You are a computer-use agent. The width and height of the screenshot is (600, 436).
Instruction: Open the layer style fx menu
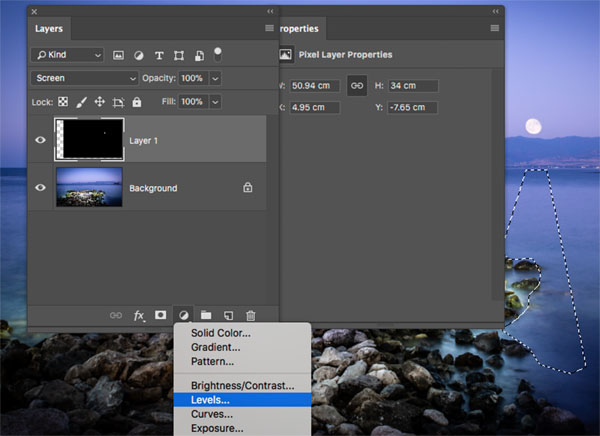pyautogui.click(x=139, y=315)
